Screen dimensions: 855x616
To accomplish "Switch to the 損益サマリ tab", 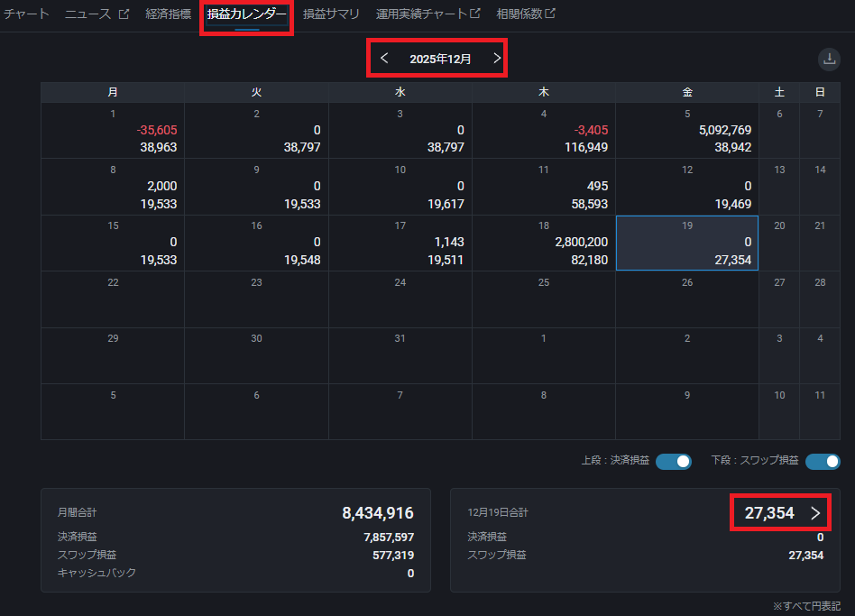I will click(x=331, y=14).
